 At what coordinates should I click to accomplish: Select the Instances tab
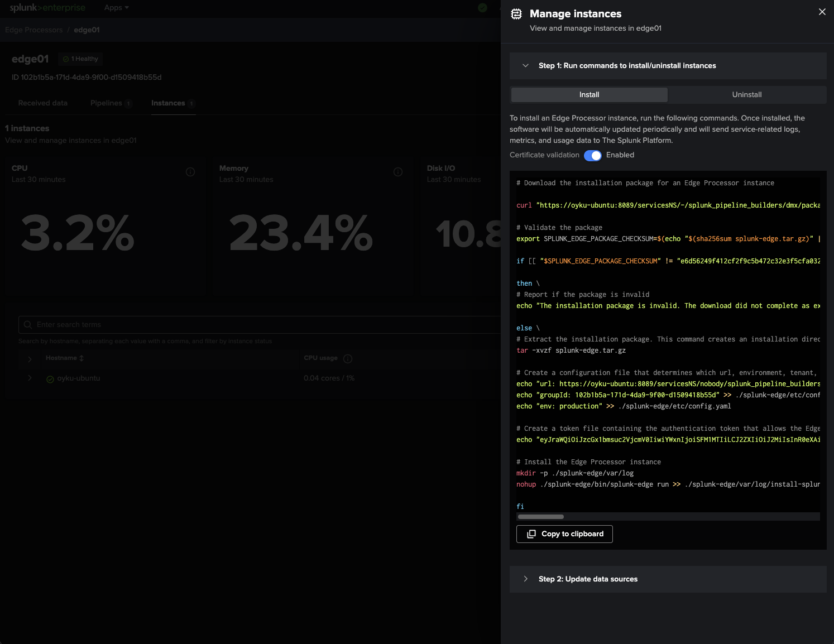coord(172,103)
